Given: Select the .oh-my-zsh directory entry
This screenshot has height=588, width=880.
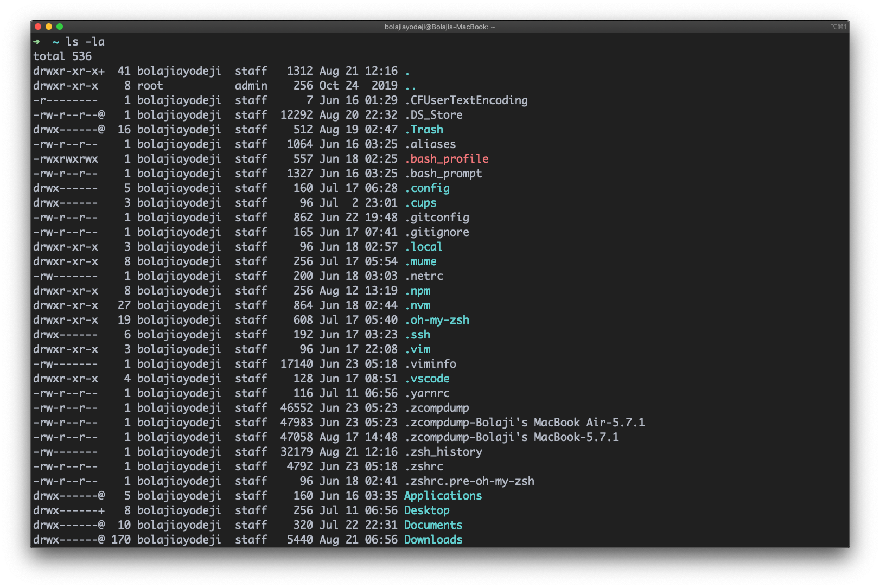Looking at the screenshot, I should tap(437, 320).
